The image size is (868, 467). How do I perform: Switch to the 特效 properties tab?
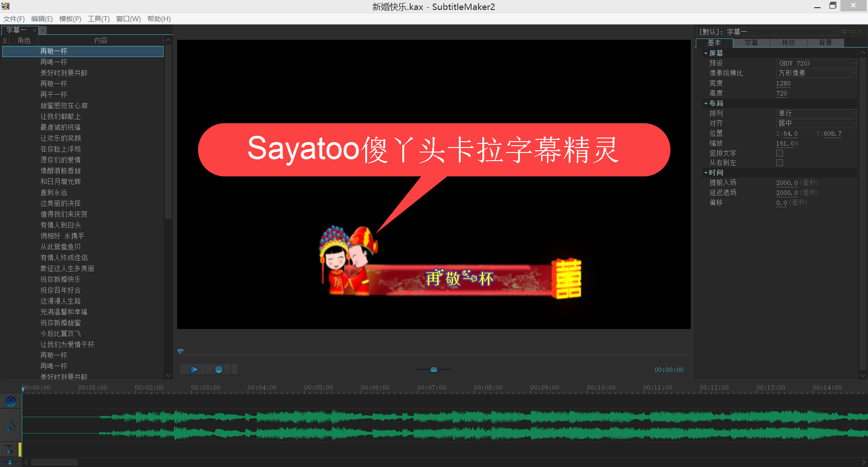click(788, 43)
